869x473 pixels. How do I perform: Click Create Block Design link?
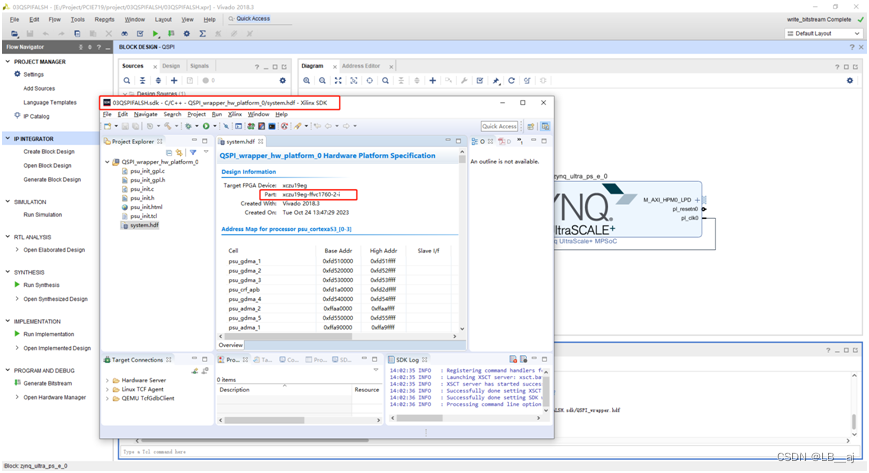pos(49,152)
